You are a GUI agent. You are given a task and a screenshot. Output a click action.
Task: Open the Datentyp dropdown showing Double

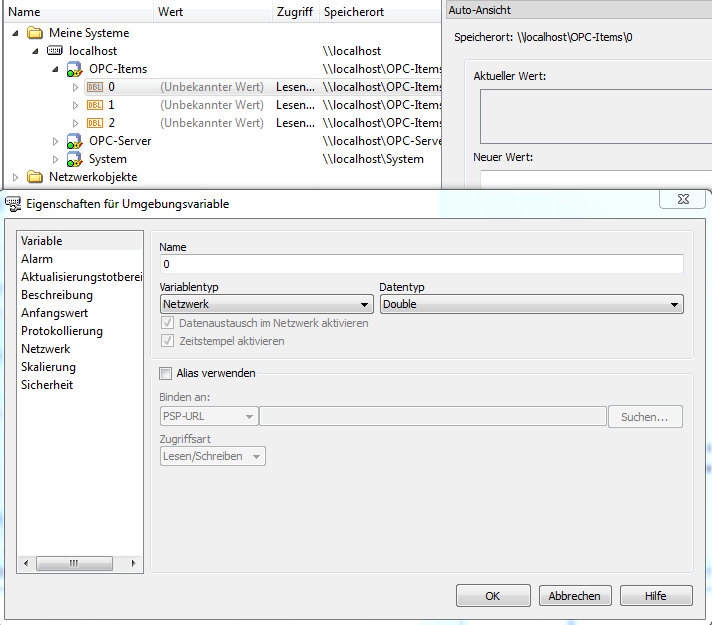tap(531, 304)
